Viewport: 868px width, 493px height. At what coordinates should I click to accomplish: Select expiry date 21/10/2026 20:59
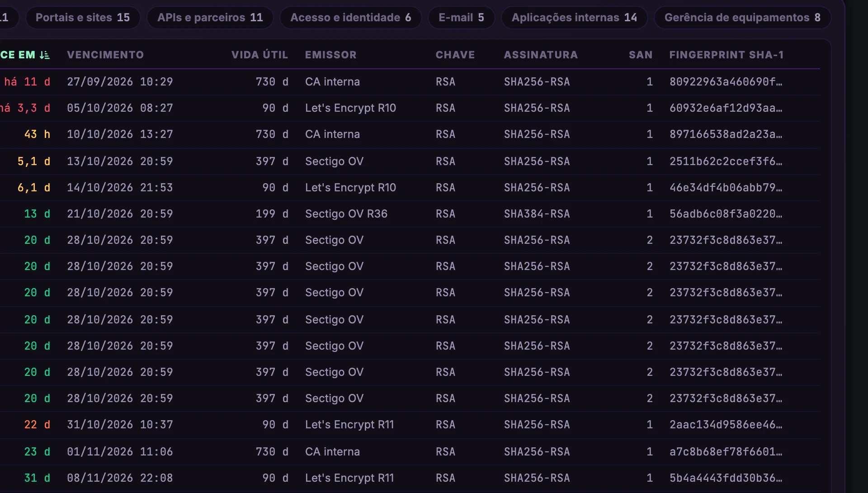(x=120, y=214)
